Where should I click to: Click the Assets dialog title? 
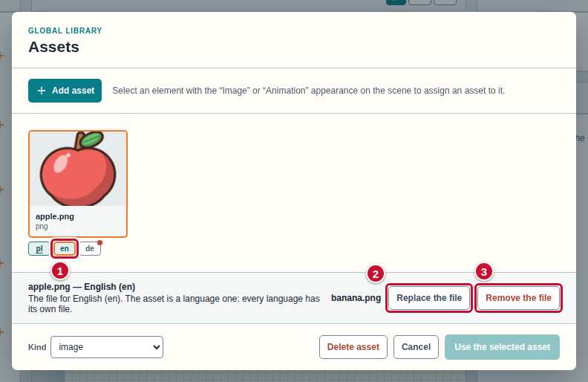pos(54,47)
